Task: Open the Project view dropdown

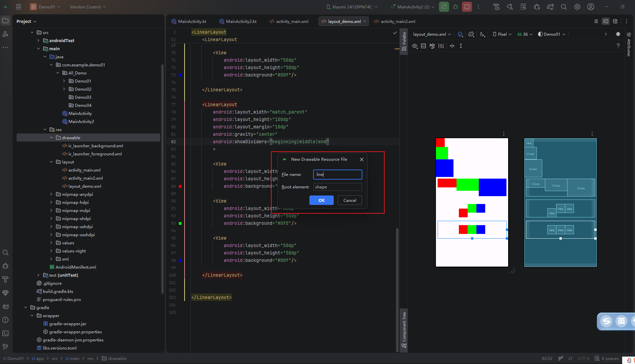Action: tap(26, 21)
